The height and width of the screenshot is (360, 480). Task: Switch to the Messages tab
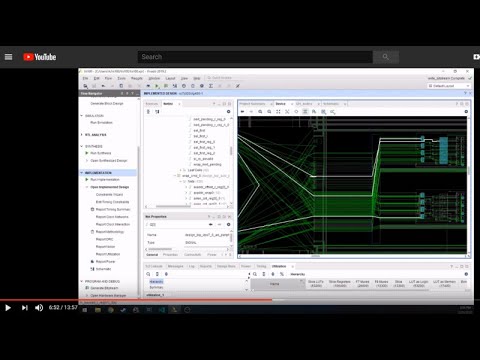(175, 266)
